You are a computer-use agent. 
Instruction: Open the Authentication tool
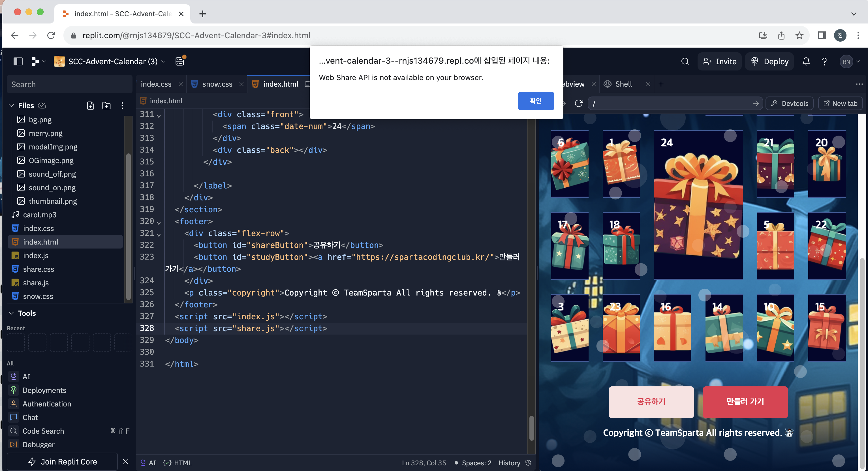click(x=69, y=404)
